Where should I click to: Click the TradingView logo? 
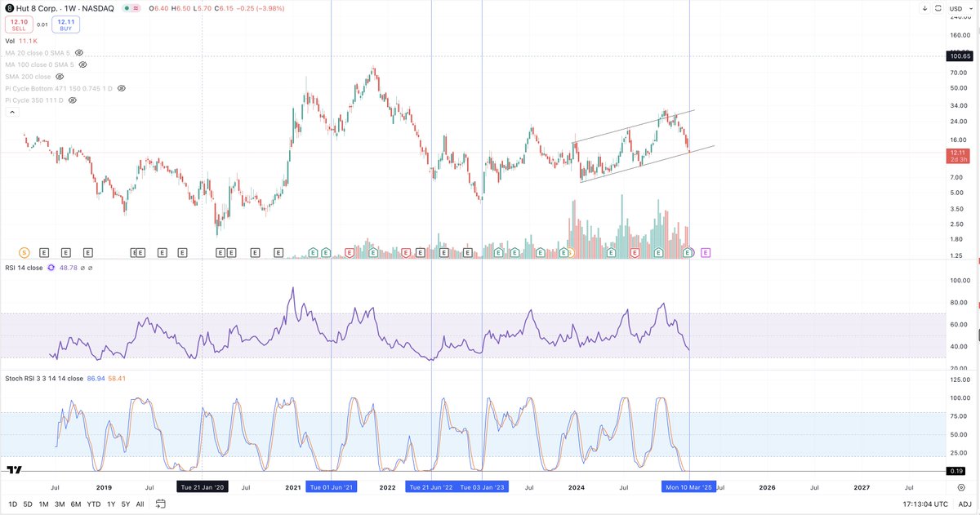coord(14,469)
